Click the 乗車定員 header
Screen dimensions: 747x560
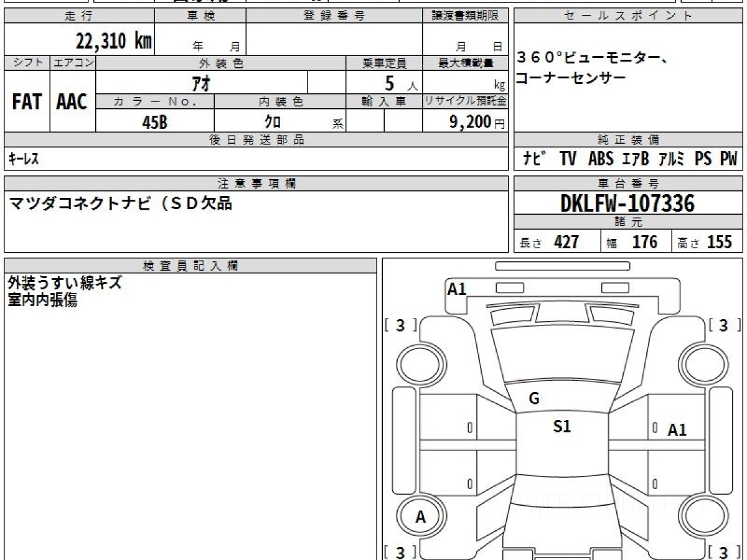tap(384, 63)
